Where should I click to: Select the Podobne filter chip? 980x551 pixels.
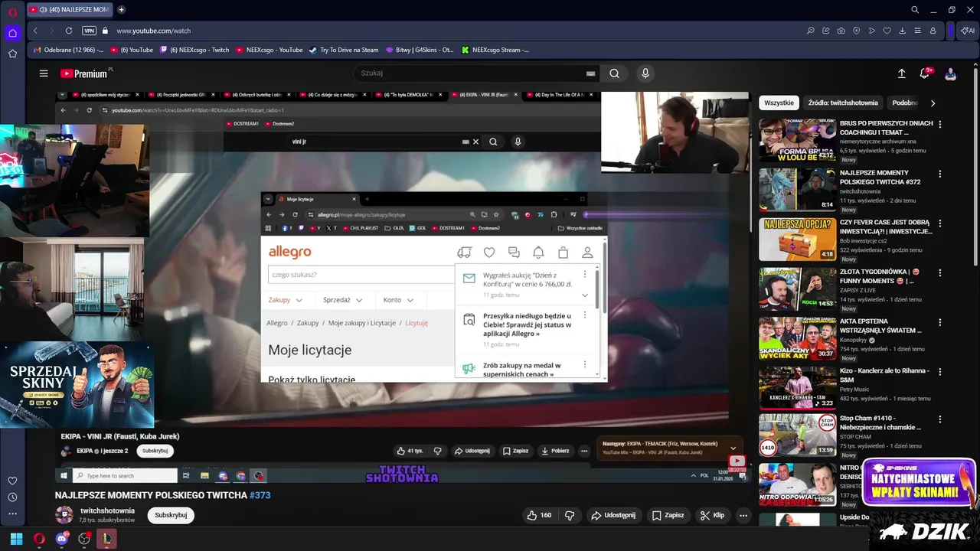tap(905, 103)
